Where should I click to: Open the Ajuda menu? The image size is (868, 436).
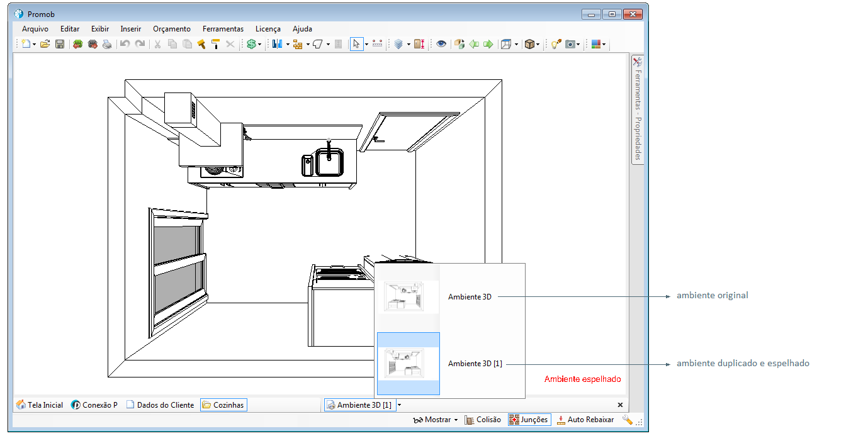click(302, 29)
